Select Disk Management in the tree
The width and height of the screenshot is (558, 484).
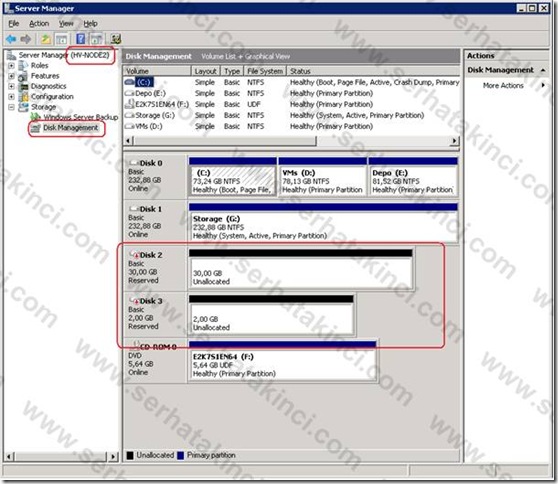[70, 128]
